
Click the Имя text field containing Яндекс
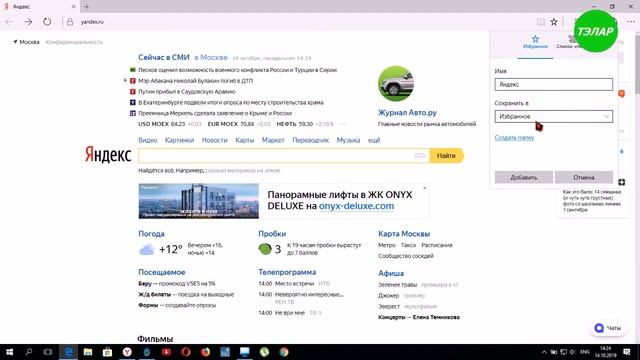[553, 84]
